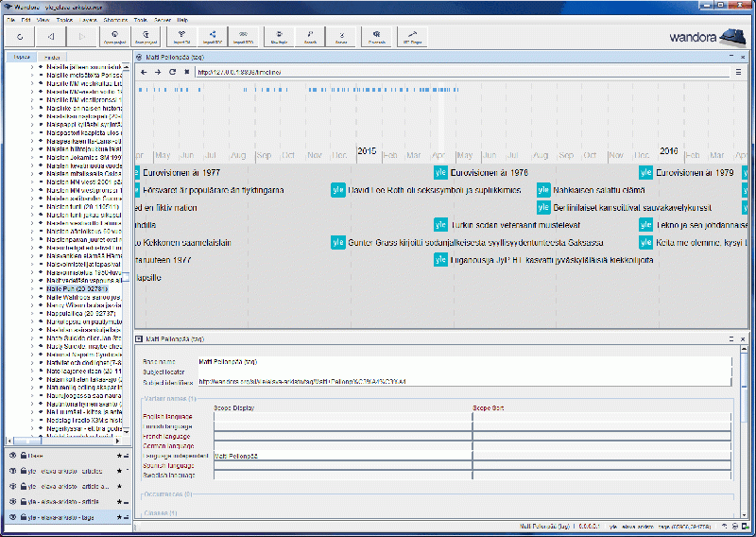756x537 pixels.
Task: Click the Search toolbar icon
Action: coord(310,37)
